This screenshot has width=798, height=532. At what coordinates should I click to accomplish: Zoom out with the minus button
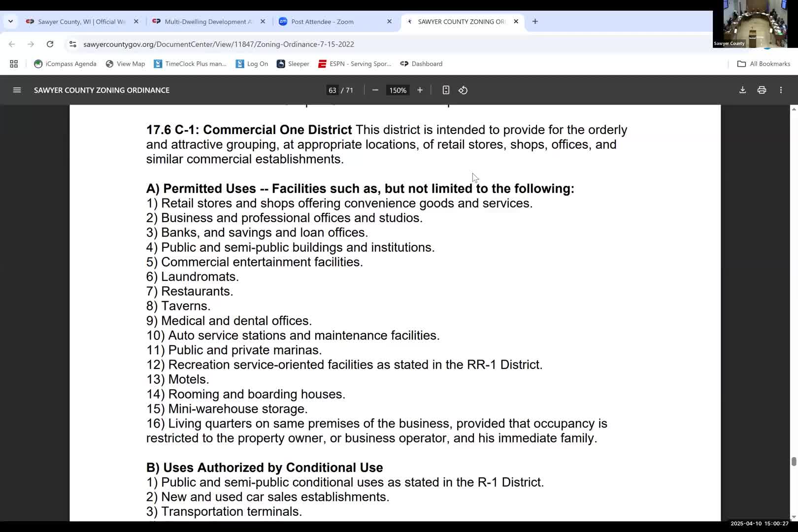pyautogui.click(x=375, y=90)
